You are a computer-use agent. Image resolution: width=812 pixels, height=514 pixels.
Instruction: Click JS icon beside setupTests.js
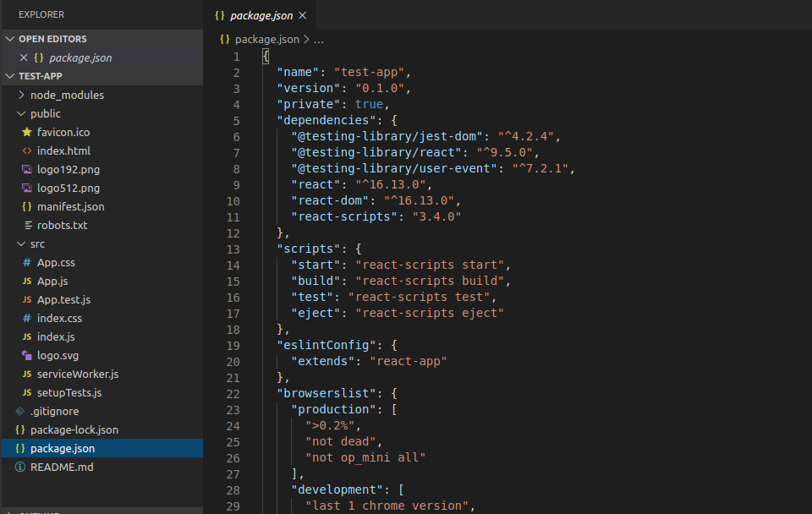click(27, 393)
